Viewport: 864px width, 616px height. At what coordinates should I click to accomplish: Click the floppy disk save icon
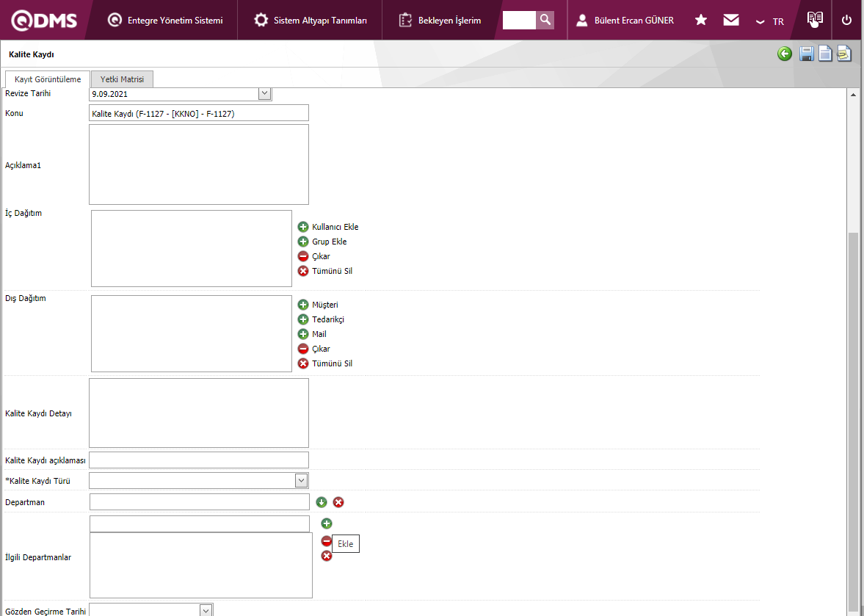pyautogui.click(x=806, y=54)
